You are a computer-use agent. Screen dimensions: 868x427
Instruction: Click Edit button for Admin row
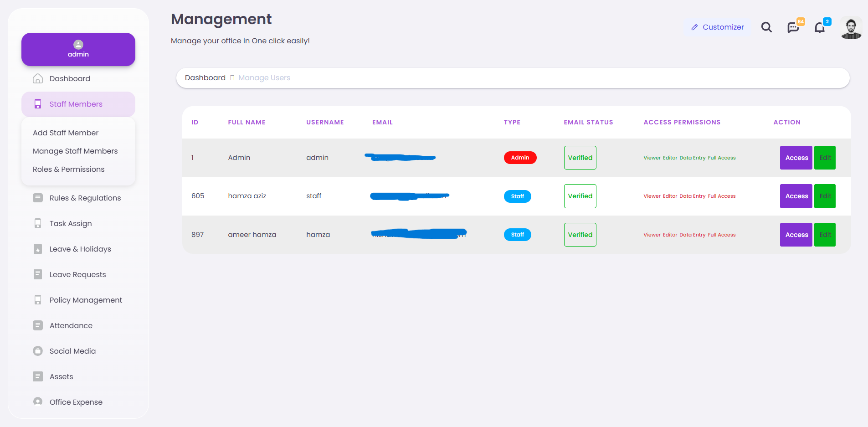click(x=825, y=158)
